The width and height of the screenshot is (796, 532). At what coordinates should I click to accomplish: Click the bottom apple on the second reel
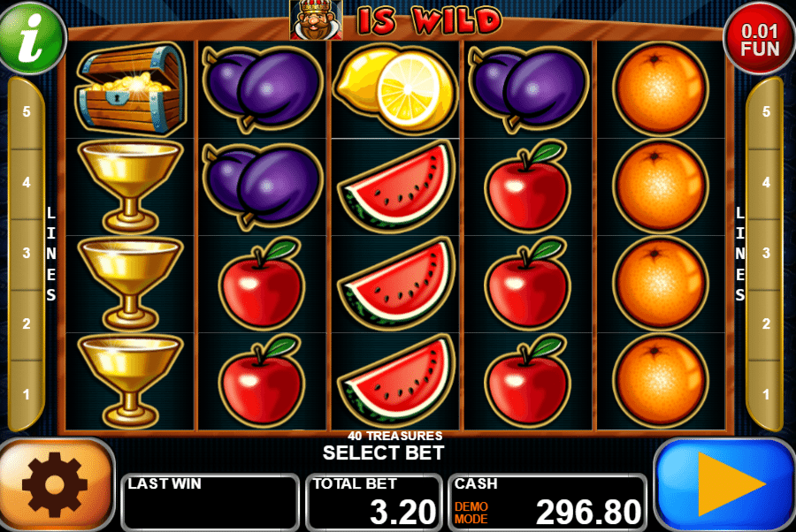(x=263, y=382)
